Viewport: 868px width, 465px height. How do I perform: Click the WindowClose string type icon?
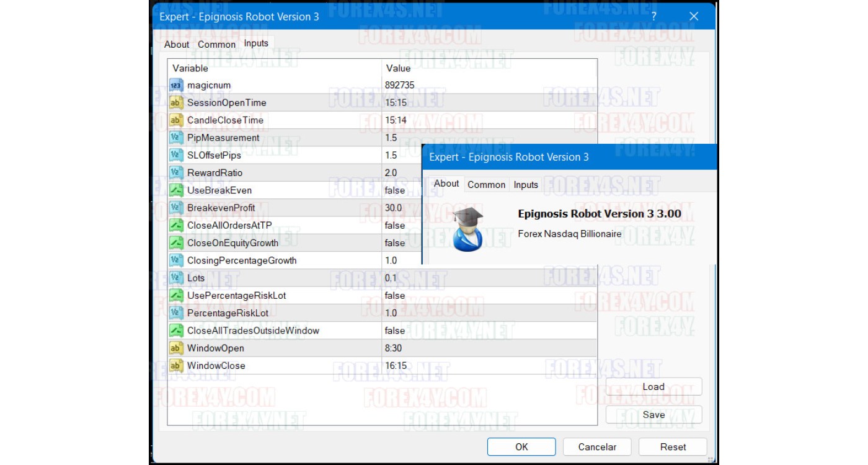tap(176, 366)
